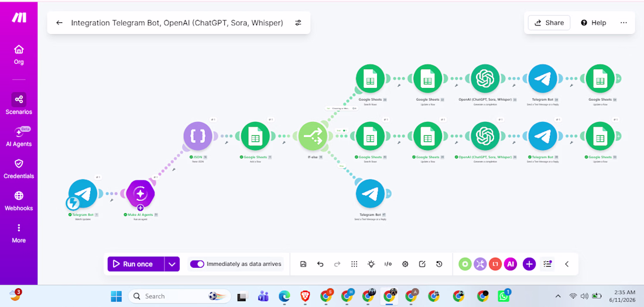Click the wrench filter between JSON and Google Sheets

tap(227, 142)
